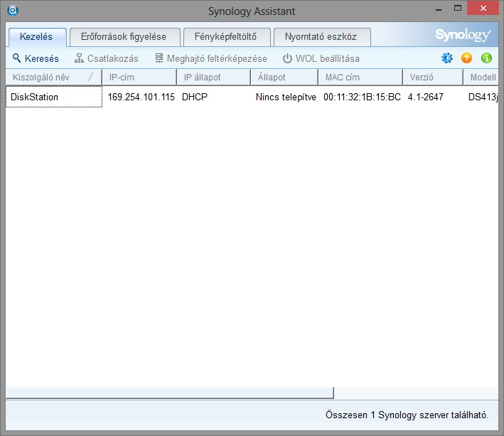Screen dimensions: 504x436
Task: Sort by Verzió column header
Action: point(433,77)
